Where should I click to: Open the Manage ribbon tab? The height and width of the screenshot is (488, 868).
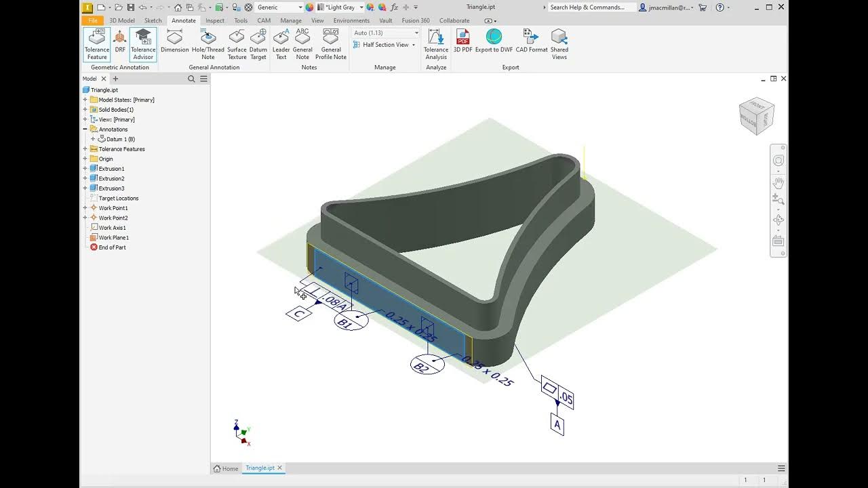[291, 20]
